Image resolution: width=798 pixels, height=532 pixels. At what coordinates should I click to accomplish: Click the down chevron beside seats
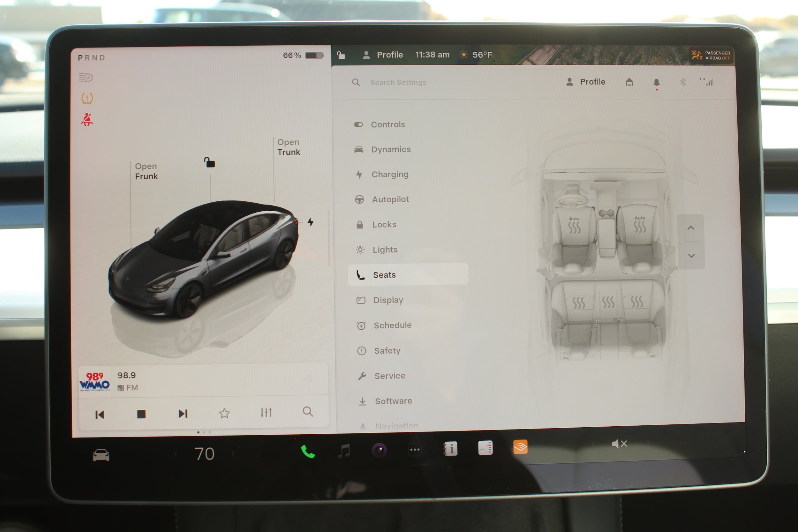tap(691, 256)
